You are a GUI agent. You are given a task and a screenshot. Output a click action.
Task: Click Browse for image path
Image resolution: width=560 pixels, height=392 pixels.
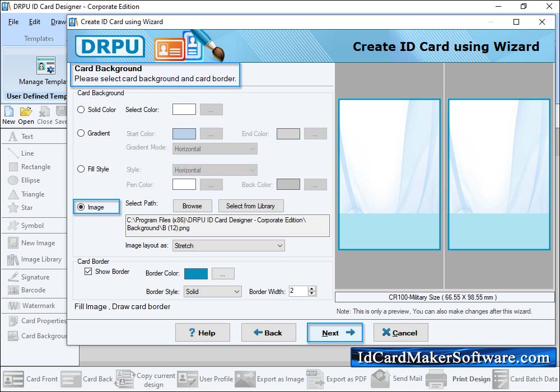pyautogui.click(x=193, y=206)
